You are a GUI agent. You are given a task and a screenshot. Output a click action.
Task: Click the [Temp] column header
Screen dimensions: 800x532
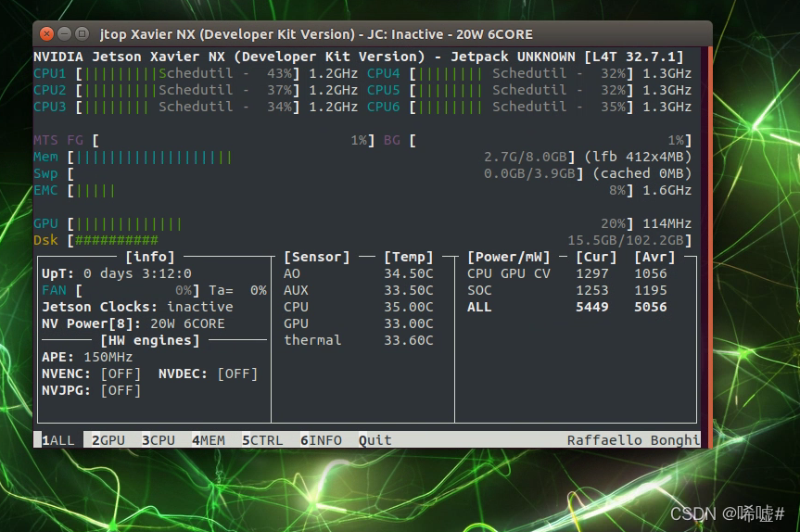click(408, 257)
